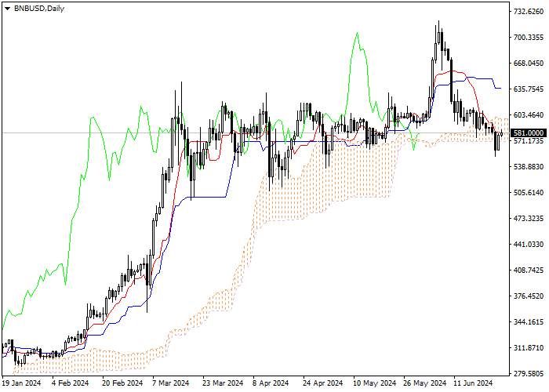Click price axis value 441.0330
This screenshot has height=392, width=549.
tap(529, 245)
